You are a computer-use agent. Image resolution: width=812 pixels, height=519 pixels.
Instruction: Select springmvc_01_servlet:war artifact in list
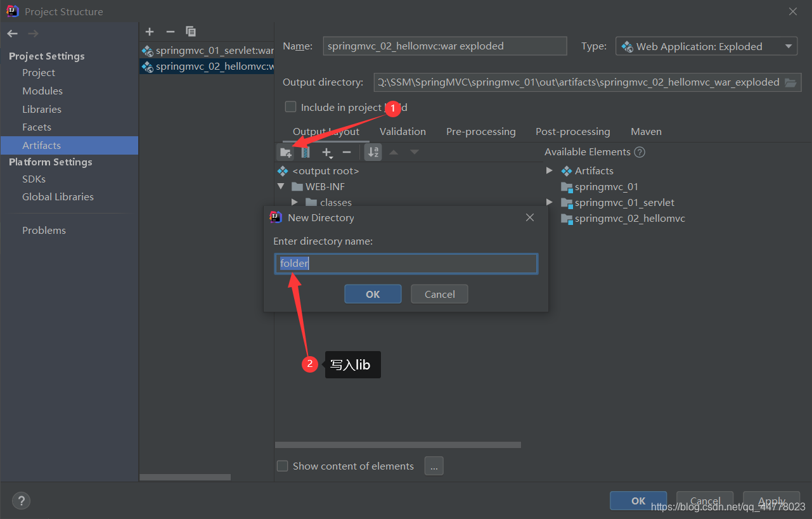(x=207, y=50)
